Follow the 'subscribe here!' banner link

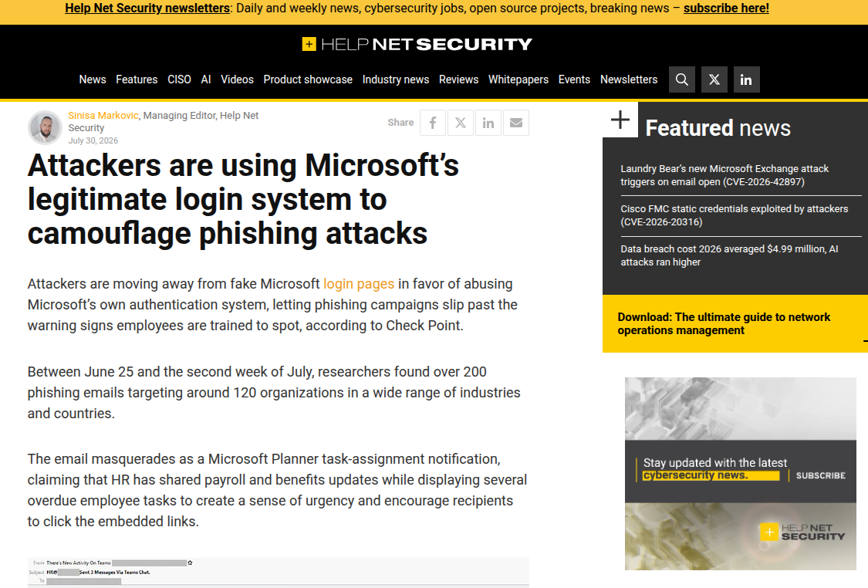coord(726,8)
